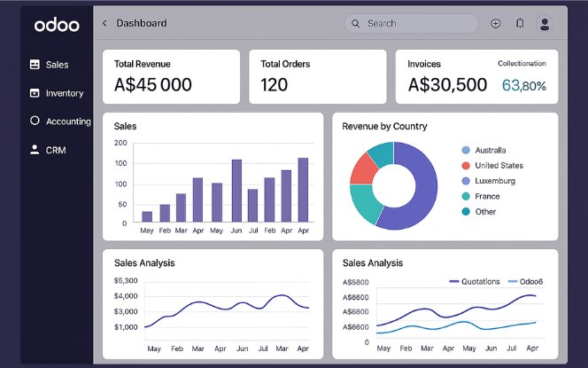Click the large purple donut chart segment

pos(423,186)
